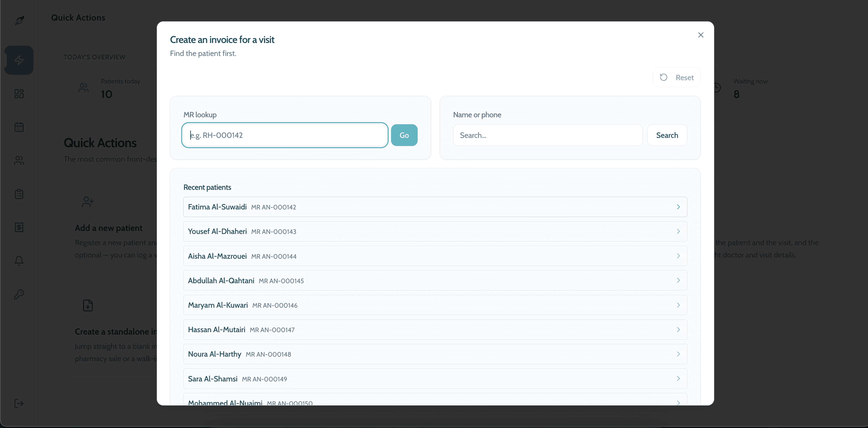Open chevron on Fatima Al-Suwaidi row
This screenshot has height=428, width=868.
pos(678,207)
